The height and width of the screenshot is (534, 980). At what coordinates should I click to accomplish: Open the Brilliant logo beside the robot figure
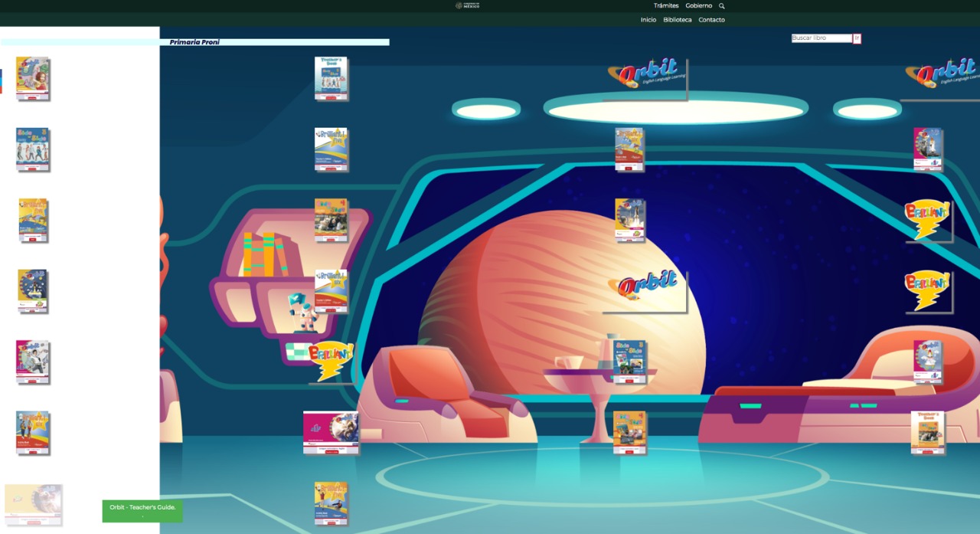coord(331,362)
